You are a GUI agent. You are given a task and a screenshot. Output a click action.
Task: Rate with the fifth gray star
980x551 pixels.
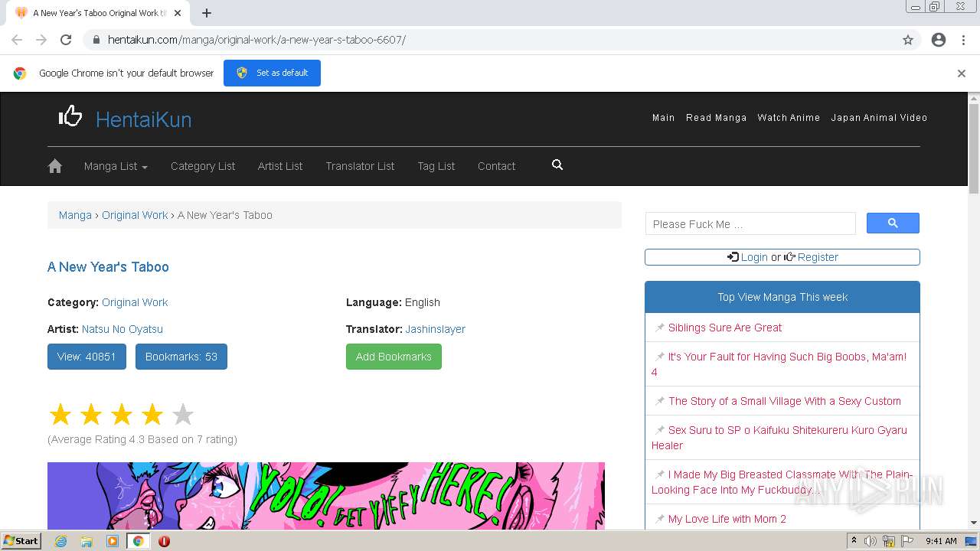[183, 415]
